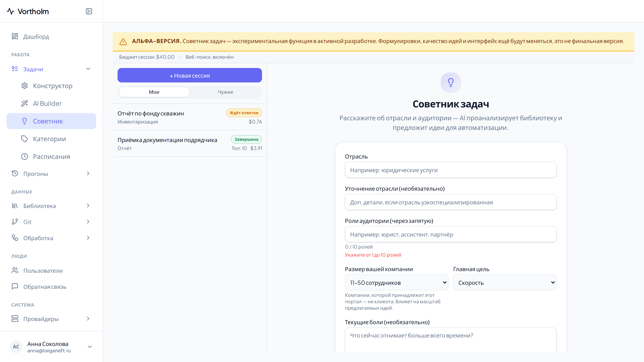Click the Библиотека books icon
644x362 pixels.
(15, 206)
